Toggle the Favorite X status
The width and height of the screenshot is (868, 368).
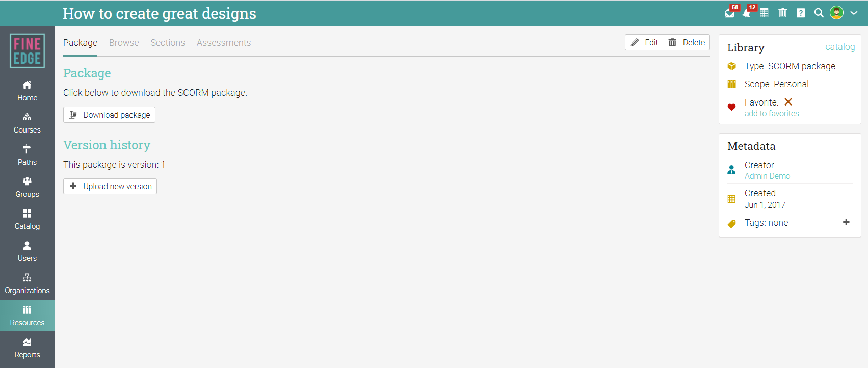(x=788, y=102)
